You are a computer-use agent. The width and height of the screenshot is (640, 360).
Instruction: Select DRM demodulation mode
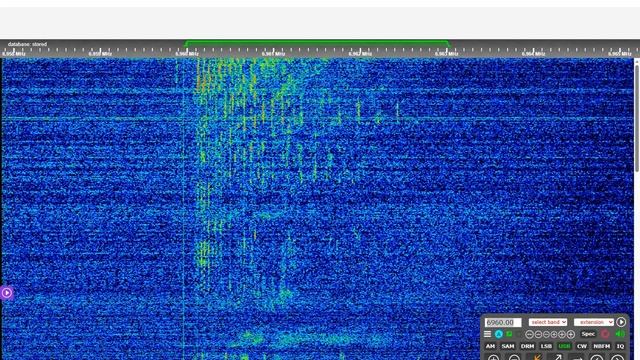(x=527, y=346)
